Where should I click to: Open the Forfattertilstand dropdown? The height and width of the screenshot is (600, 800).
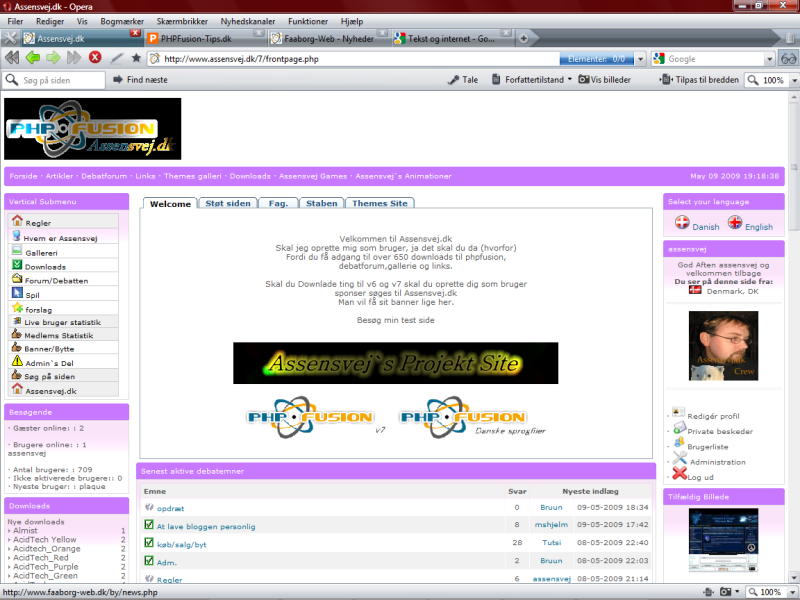click(x=569, y=80)
